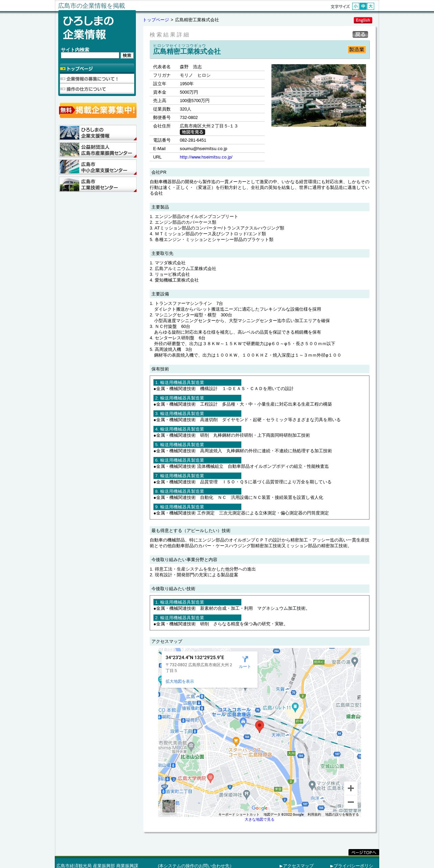Click the 戻る back button
434x868 pixels.
coord(360,34)
